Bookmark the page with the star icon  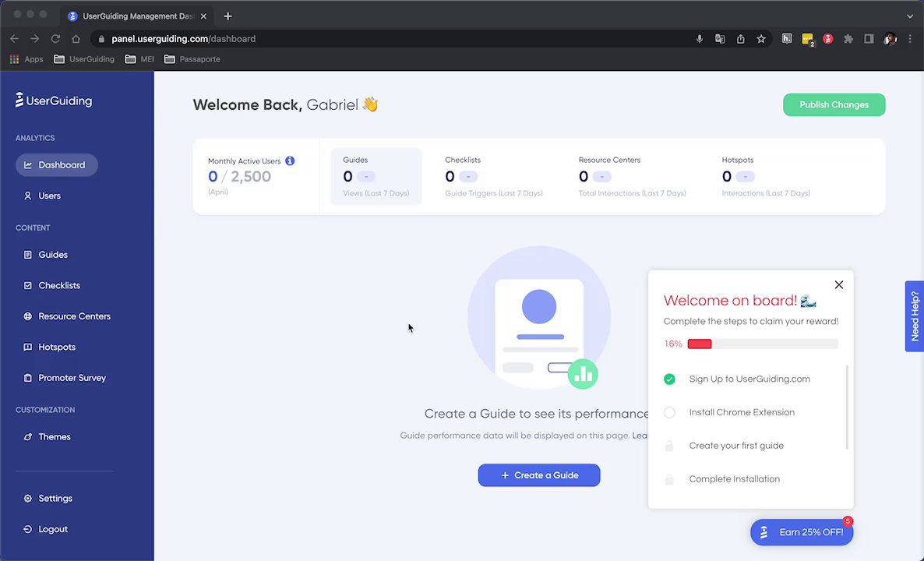761,39
